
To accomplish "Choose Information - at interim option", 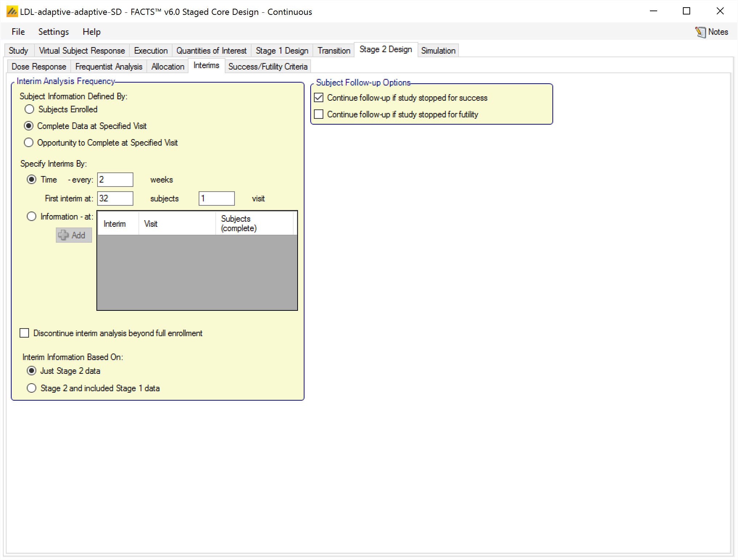I will coord(32,217).
